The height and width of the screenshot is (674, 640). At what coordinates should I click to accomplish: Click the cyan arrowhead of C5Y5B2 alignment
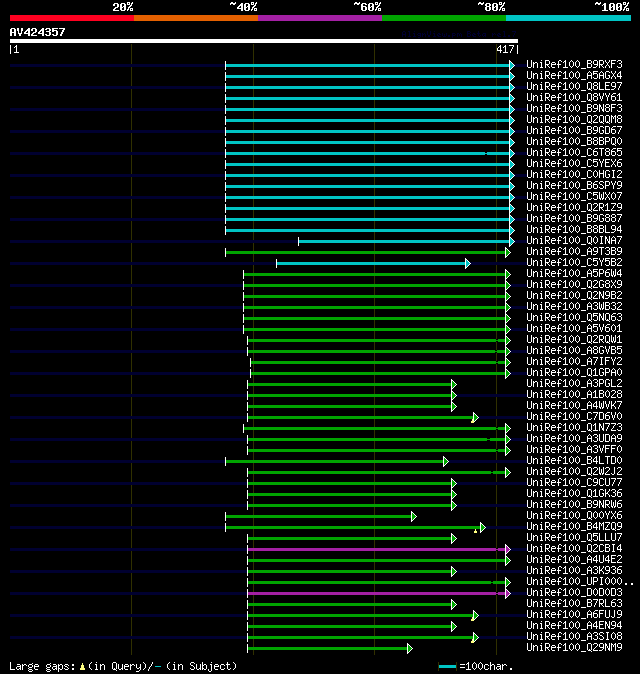click(x=468, y=263)
